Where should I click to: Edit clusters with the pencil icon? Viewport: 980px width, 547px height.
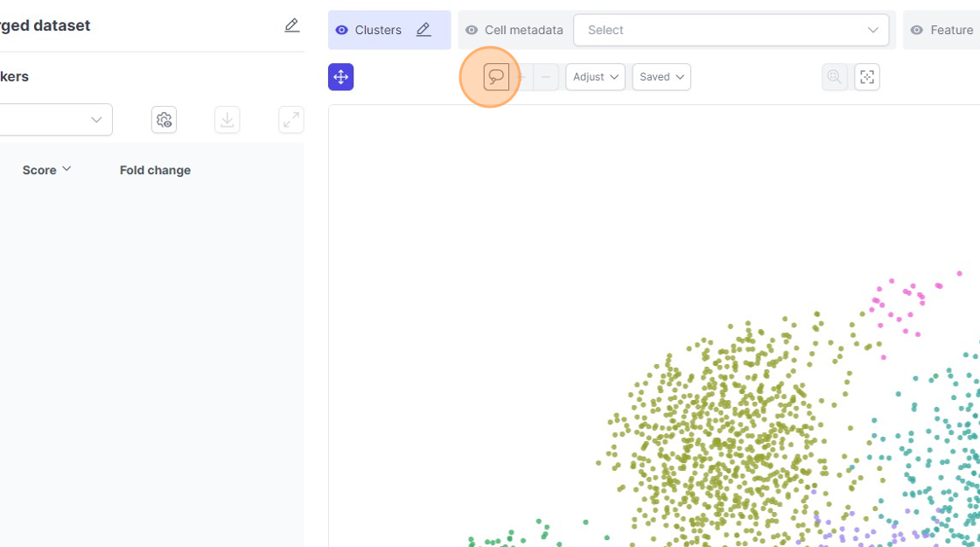tap(423, 30)
